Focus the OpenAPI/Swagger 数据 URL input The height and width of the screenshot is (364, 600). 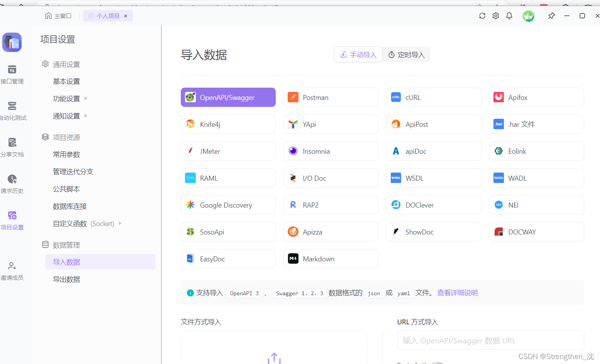pos(491,341)
